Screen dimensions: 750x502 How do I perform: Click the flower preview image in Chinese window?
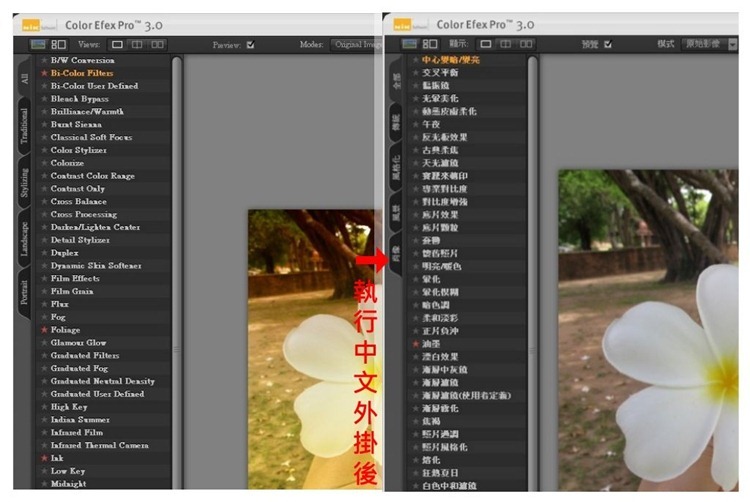(648, 330)
